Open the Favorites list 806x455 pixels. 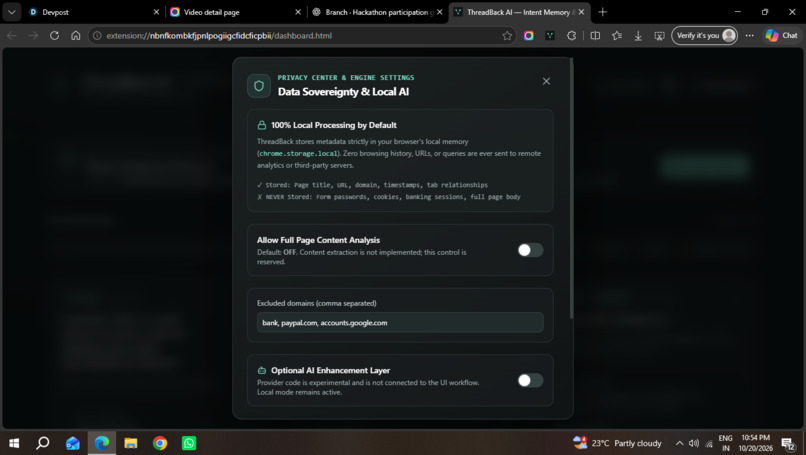click(x=617, y=35)
